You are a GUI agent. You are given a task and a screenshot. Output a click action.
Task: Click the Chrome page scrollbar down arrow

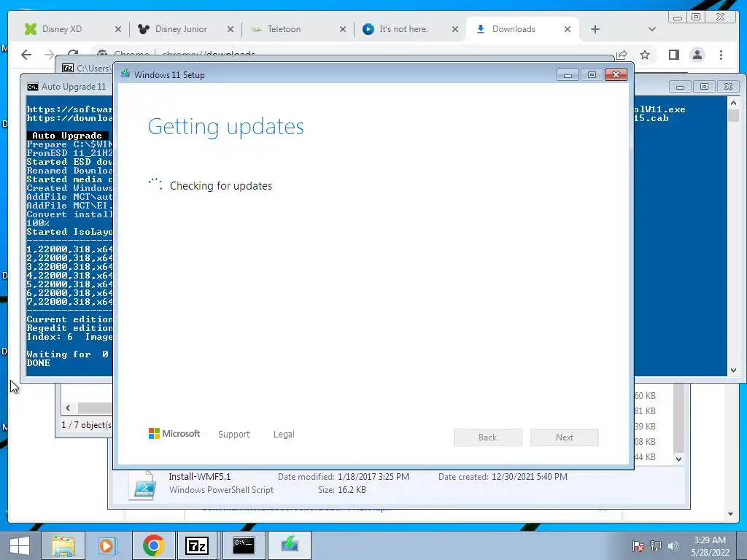[x=730, y=514]
